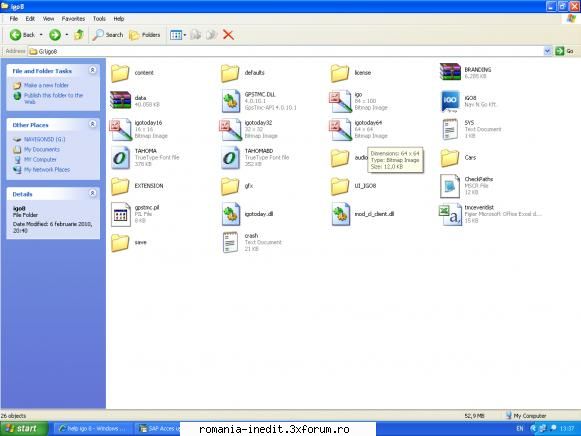Collapse the File and Folder Tasks panel
Screen dimensions: 581x436
(93, 70)
